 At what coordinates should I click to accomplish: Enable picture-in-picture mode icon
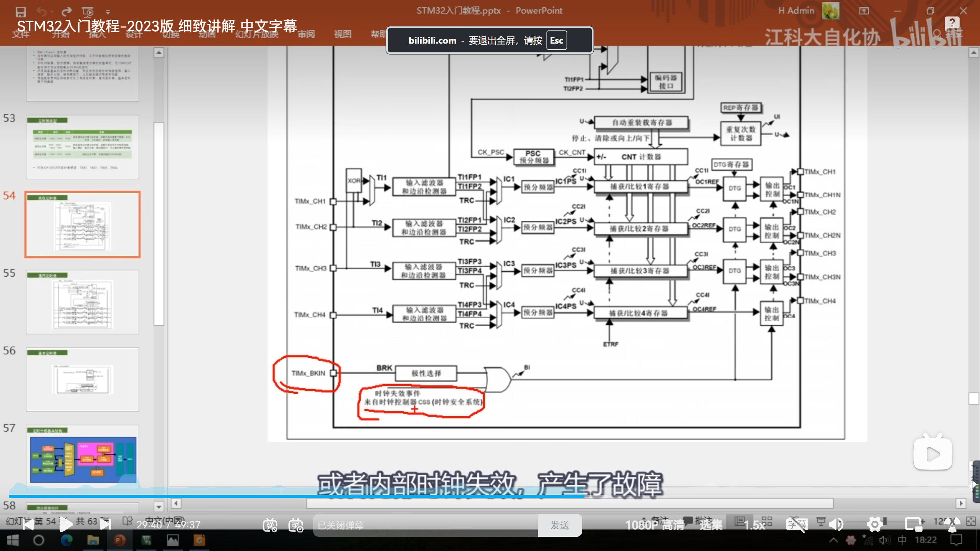(x=914, y=525)
